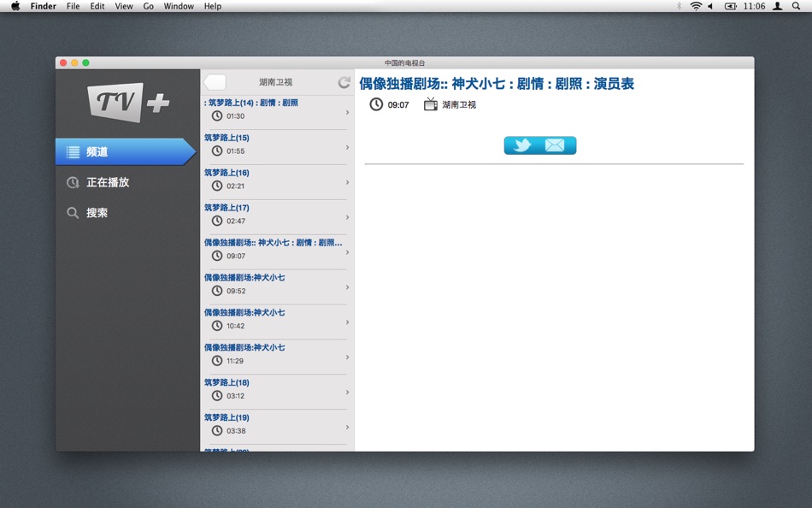This screenshot has width=812, height=508.
Task: Expand chevron on 筑梦路上(16) row
Action: point(348,182)
